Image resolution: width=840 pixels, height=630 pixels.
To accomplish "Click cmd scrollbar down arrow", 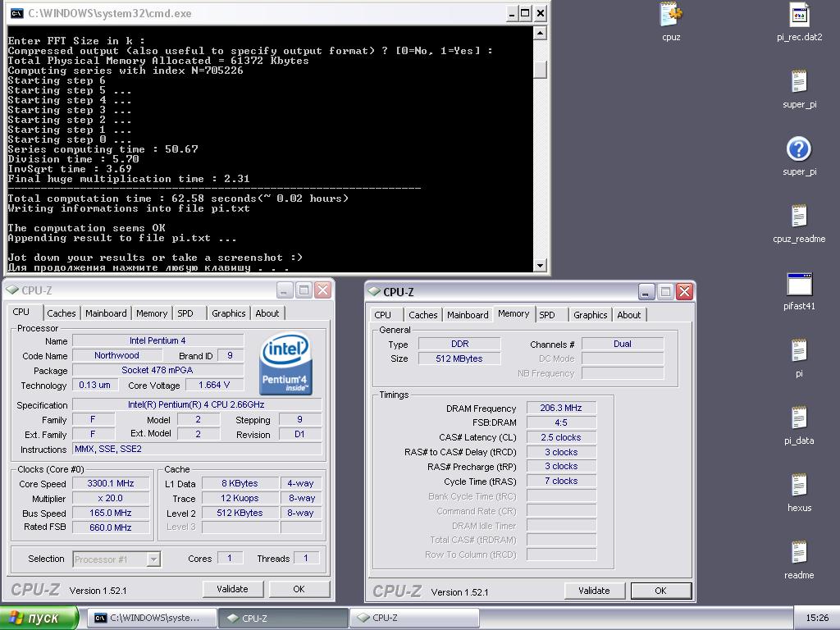I will pyautogui.click(x=540, y=265).
